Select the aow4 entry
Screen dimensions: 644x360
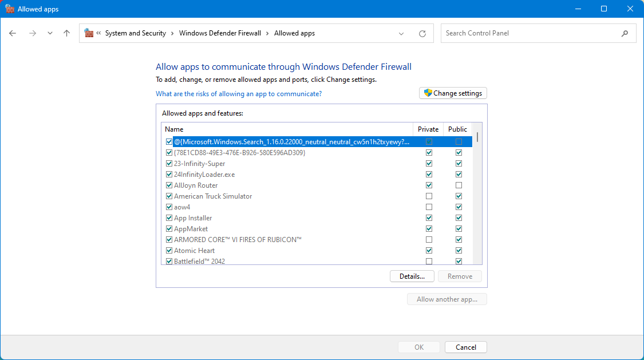182,207
